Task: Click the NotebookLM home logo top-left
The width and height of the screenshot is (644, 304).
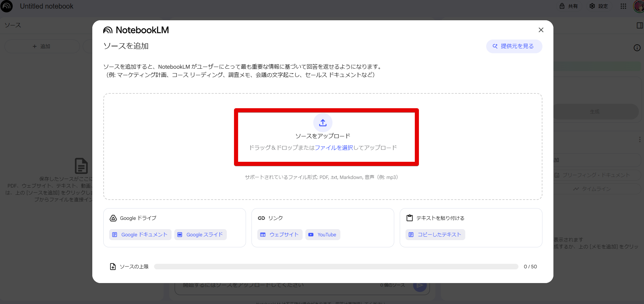Action: (x=7, y=6)
